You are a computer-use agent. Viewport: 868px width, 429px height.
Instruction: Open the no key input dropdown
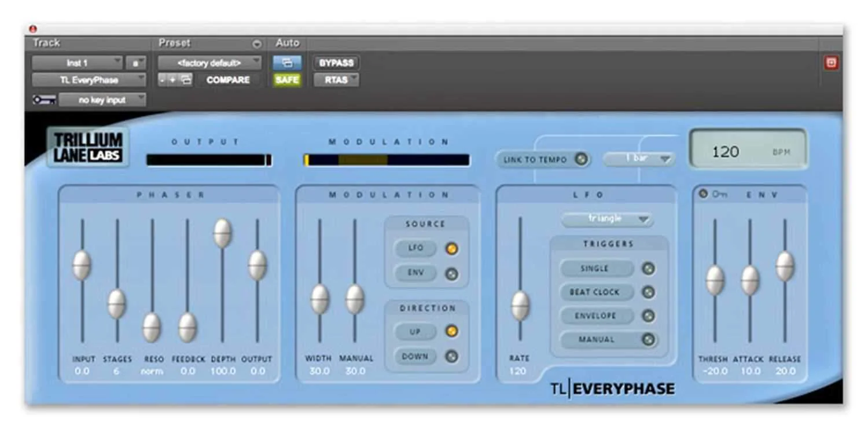[102, 100]
